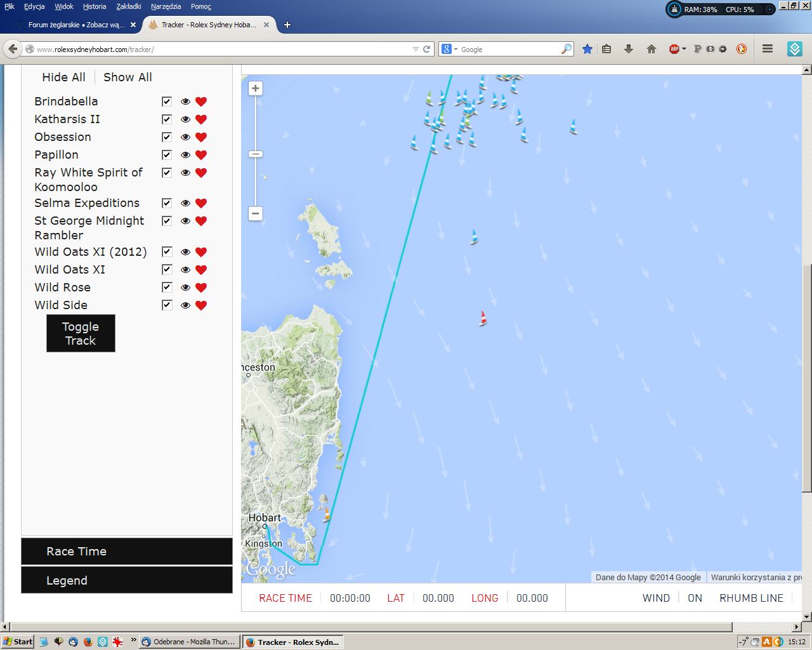Click the search magnifier in Google box
The height and width of the screenshot is (650, 812).
coord(566,49)
